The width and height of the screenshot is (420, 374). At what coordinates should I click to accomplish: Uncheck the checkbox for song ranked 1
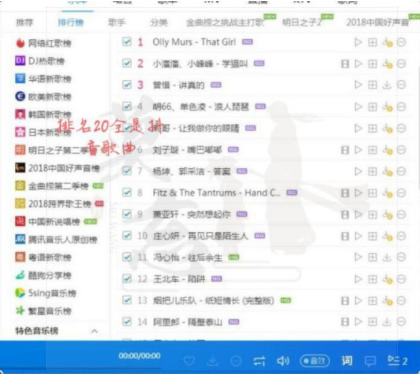point(127,42)
